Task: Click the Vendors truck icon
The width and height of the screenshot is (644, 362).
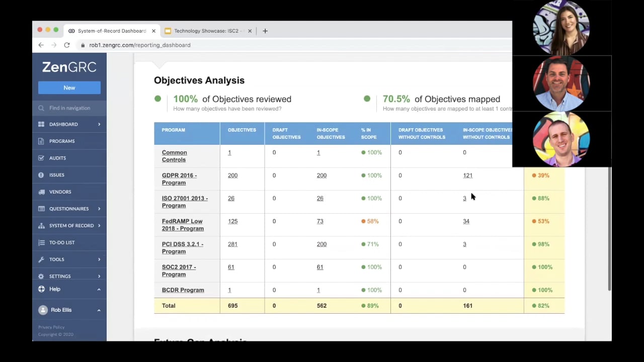Action: pyautogui.click(x=41, y=192)
